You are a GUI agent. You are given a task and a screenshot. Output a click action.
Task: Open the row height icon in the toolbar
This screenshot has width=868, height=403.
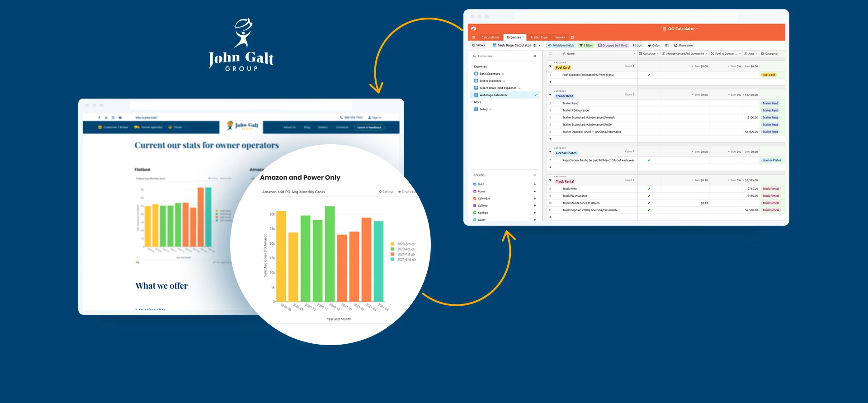667,45
